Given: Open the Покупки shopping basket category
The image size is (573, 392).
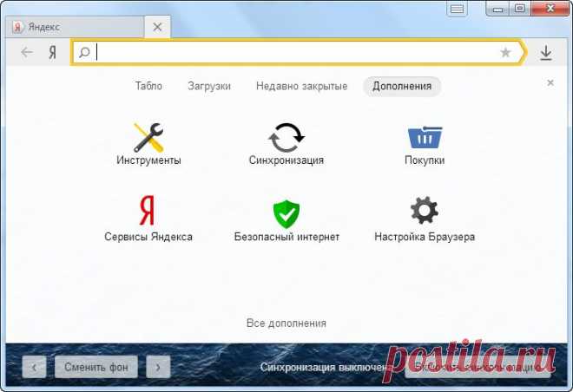Looking at the screenshot, I should click(x=425, y=145).
